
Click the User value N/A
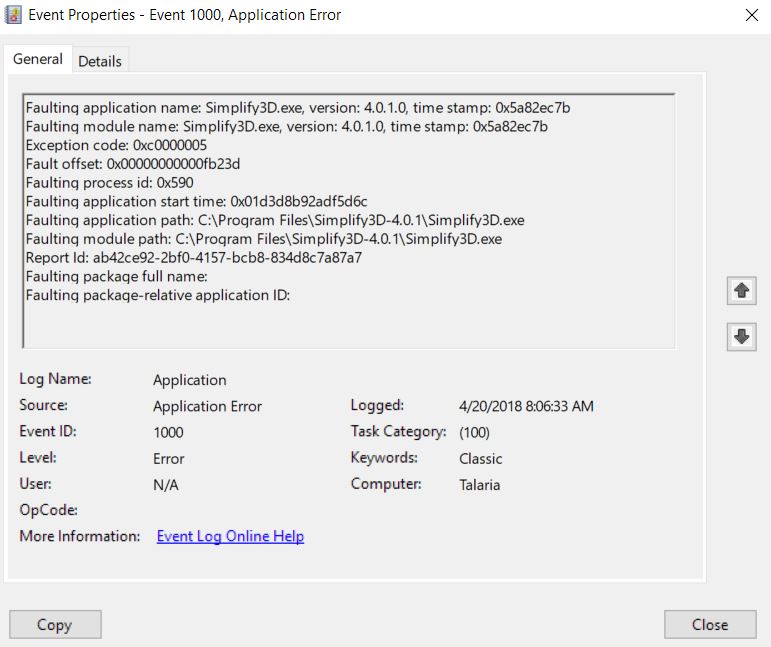[166, 485]
